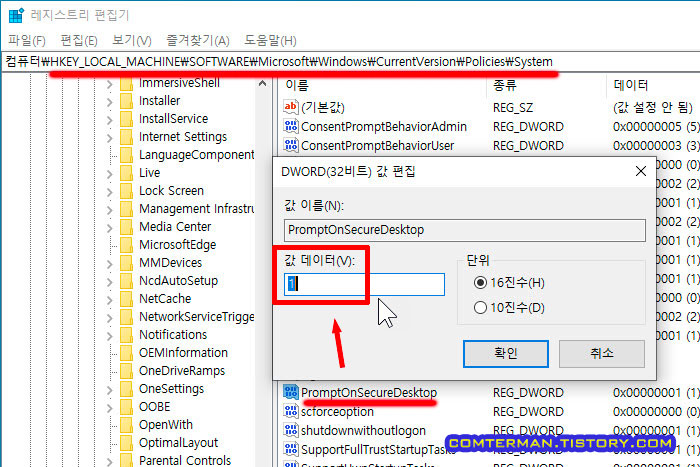Expand the Internet Settings tree node
700x467 pixels.
109,138
